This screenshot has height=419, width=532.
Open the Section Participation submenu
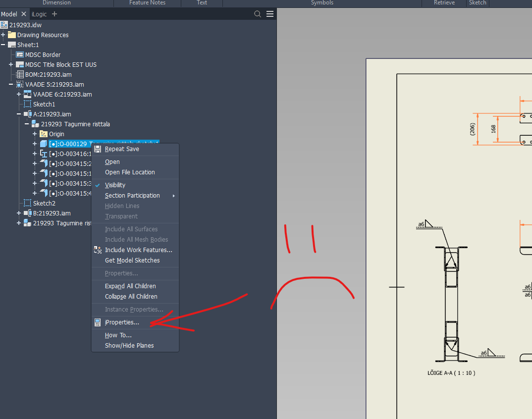pyautogui.click(x=131, y=195)
